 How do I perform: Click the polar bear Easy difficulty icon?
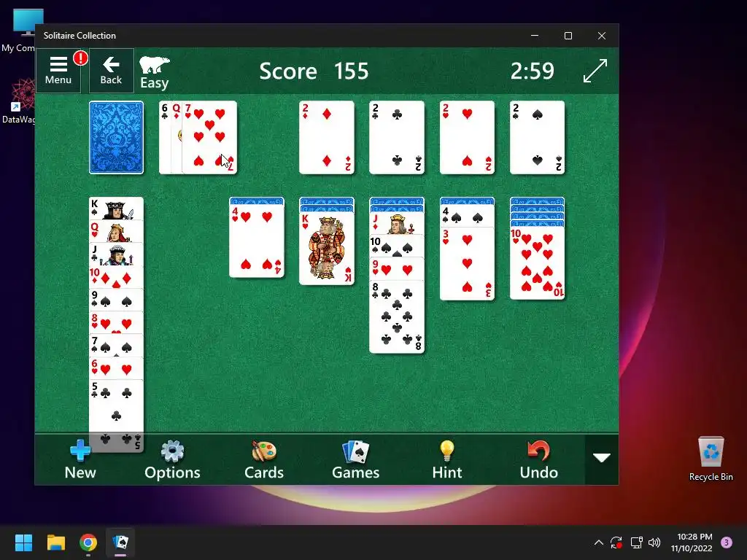[155, 72]
